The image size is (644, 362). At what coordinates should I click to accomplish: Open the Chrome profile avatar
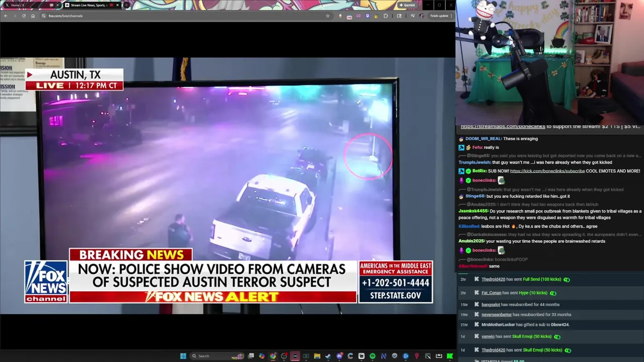click(x=422, y=16)
